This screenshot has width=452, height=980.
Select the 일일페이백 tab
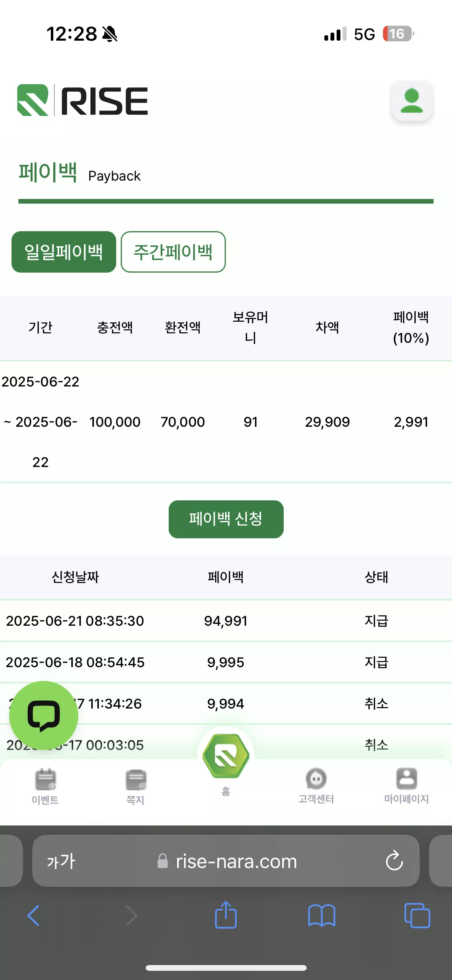(64, 252)
